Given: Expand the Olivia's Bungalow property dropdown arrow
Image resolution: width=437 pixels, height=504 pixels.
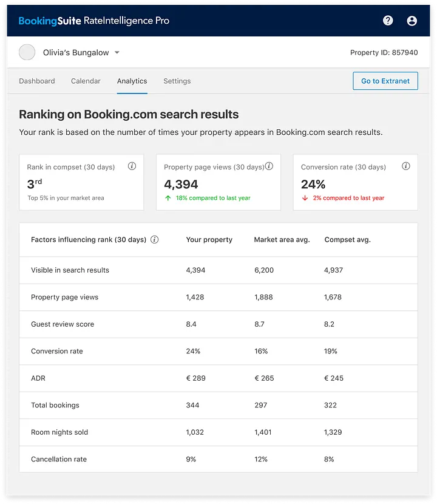Looking at the screenshot, I should [117, 53].
